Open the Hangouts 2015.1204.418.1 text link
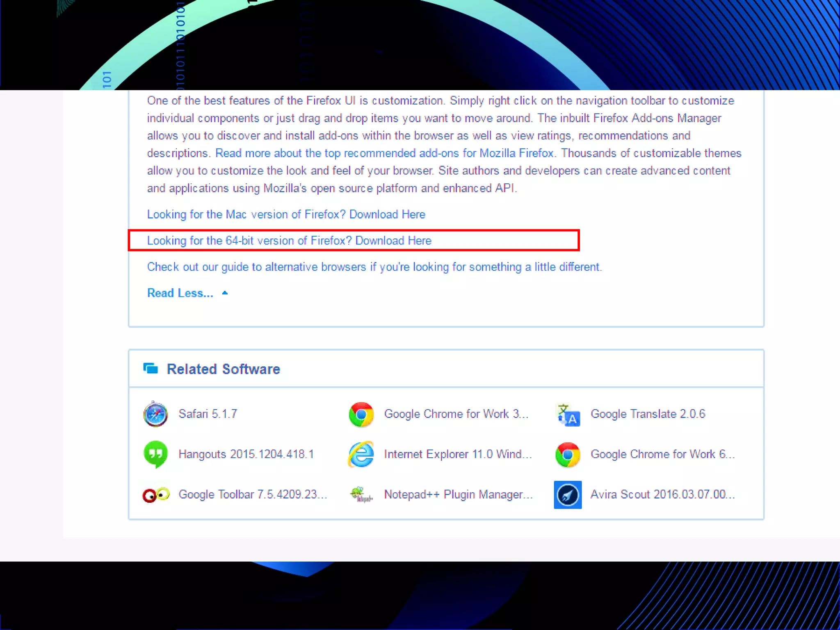840x630 pixels. tap(246, 454)
